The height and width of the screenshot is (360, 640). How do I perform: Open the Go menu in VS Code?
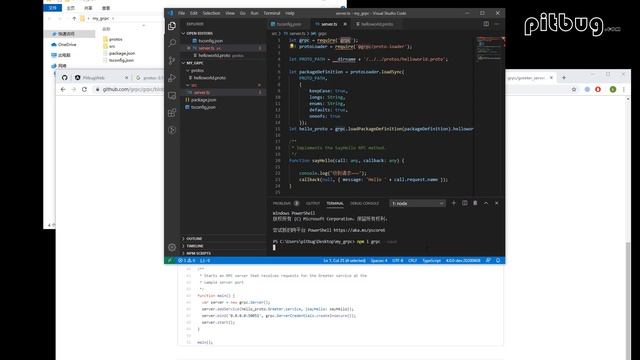click(242, 13)
